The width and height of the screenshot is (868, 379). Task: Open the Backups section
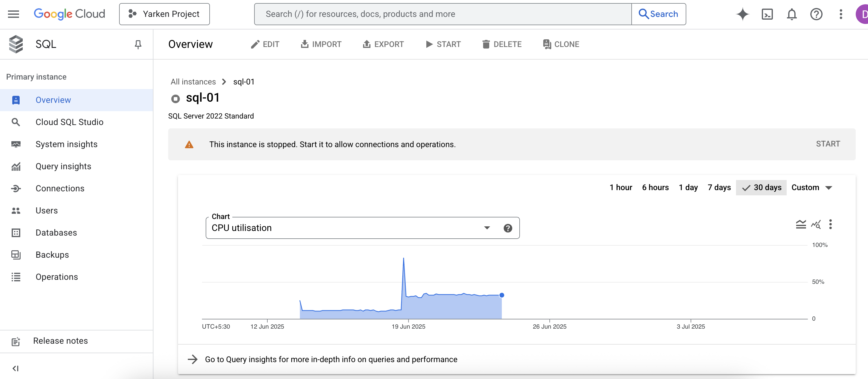pyautogui.click(x=52, y=255)
